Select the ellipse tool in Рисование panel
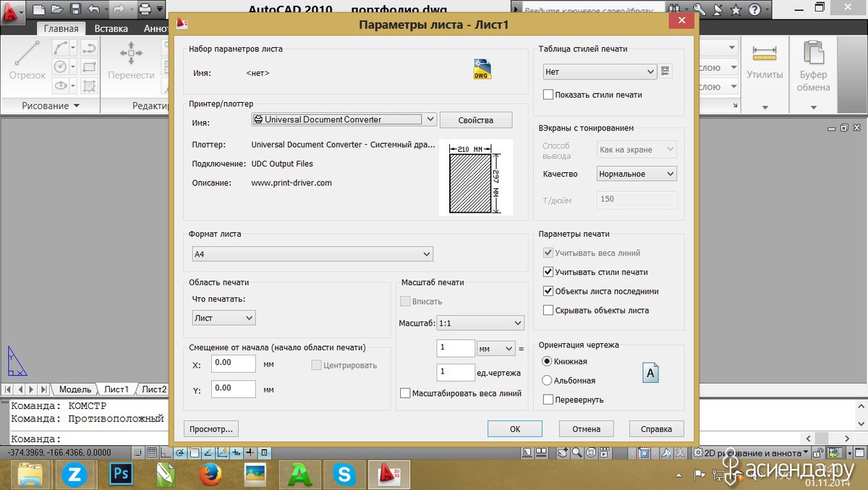Image resolution: width=868 pixels, height=490 pixels. (x=61, y=85)
